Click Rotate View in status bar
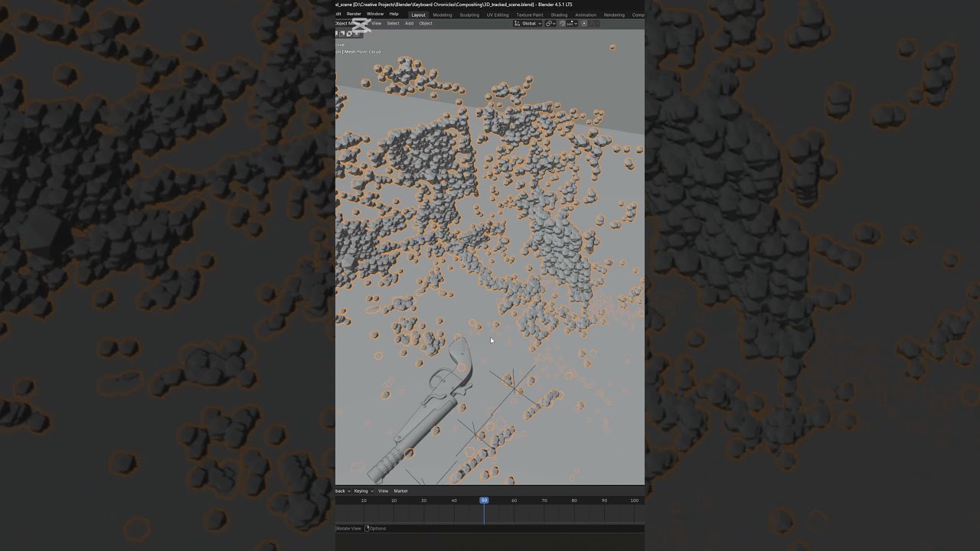The height and width of the screenshot is (551, 980). coord(349,528)
